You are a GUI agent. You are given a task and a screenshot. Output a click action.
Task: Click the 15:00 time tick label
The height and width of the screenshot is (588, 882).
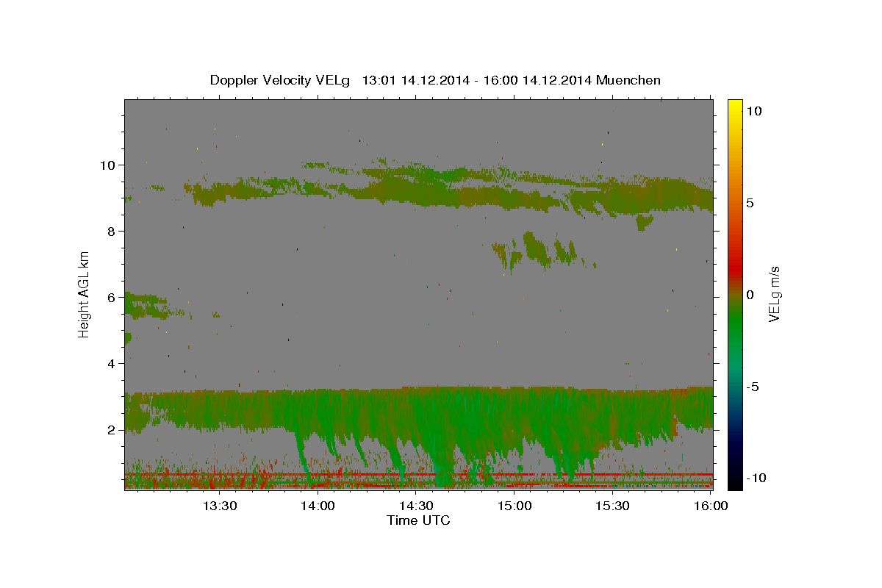coord(514,506)
